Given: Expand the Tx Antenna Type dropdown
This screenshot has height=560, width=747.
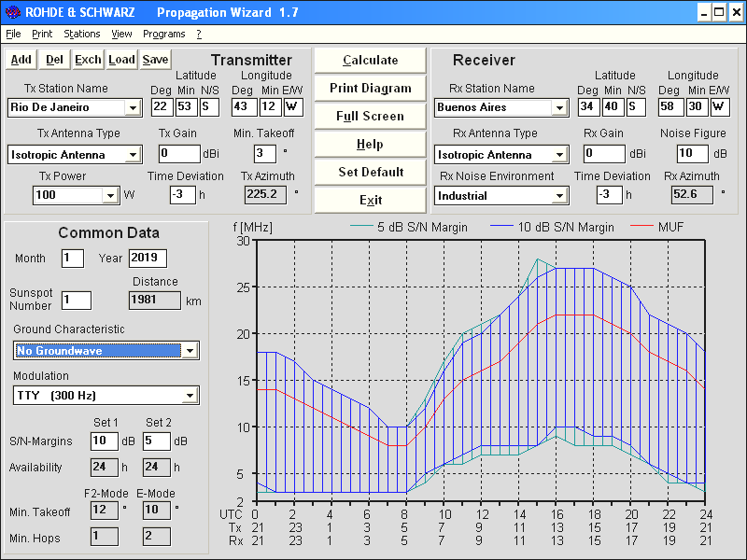Looking at the screenshot, I should (133, 155).
